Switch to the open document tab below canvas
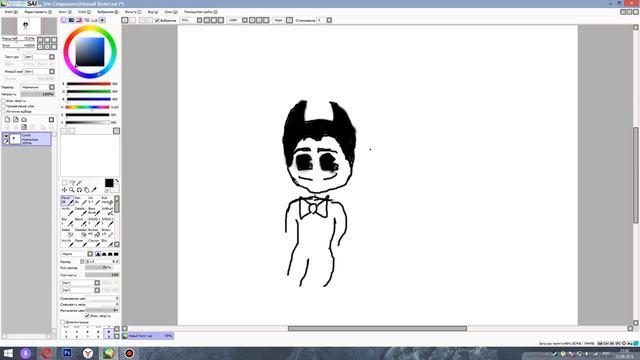 tap(148, 336)
